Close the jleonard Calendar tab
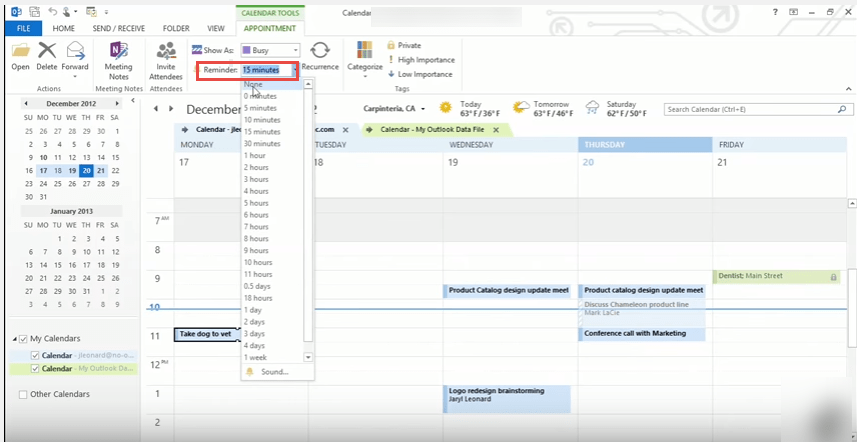Screen dimensions: 857x442 (x=345, y=130)
